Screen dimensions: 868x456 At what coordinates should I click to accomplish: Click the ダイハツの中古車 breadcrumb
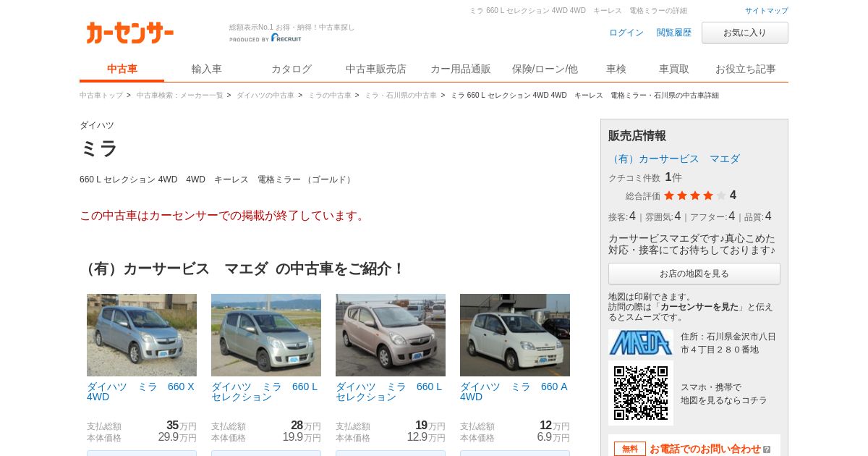point(265,96)
